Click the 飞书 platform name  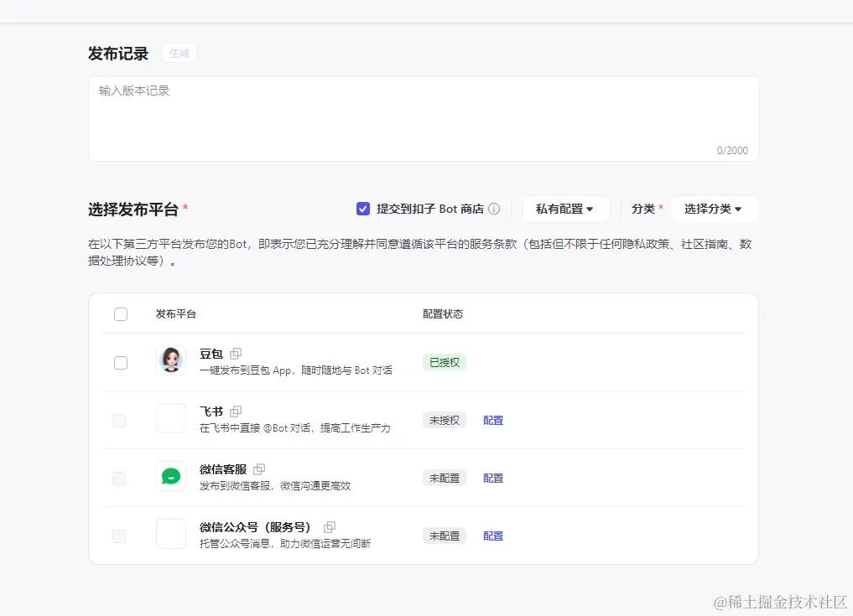coord(211,412)
